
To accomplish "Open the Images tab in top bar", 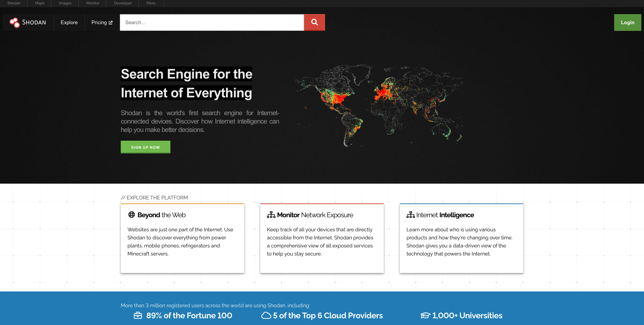I will pos(65,3).
